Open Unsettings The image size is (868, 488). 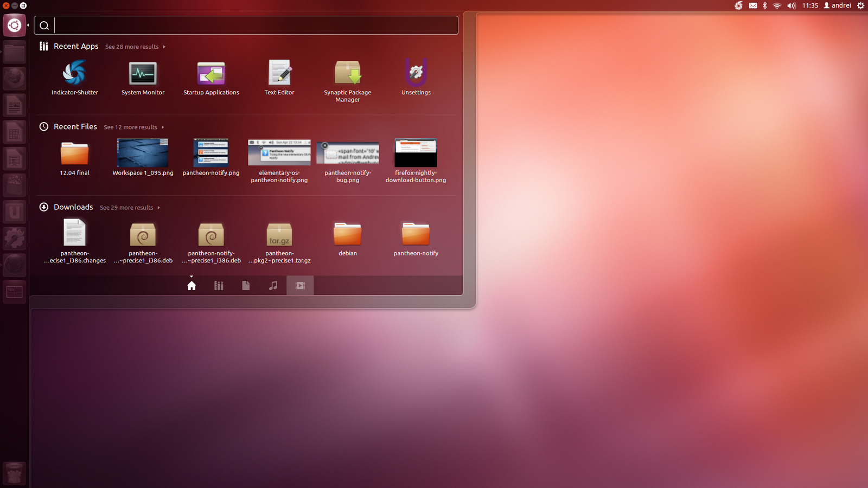416,74
